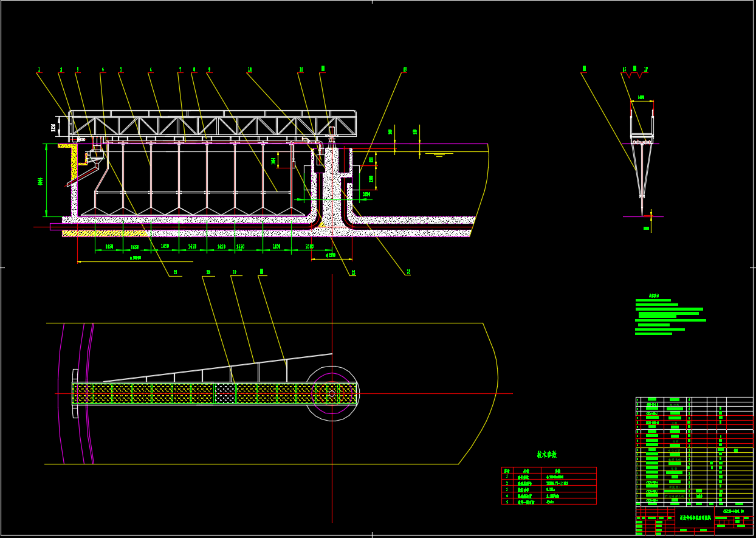Screen dimensions: 756x538
Task: Click callout number 10 at top
Action: point(249,70)
